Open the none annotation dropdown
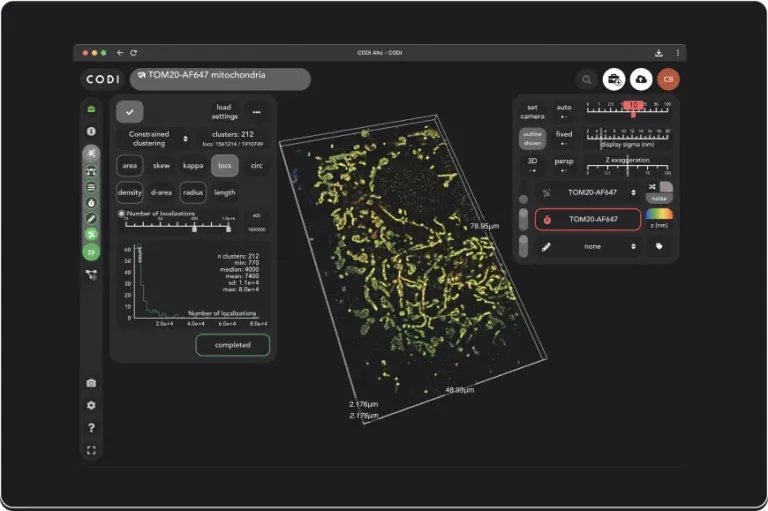Viewport: 768px width, 511px height. click(592, 246)
